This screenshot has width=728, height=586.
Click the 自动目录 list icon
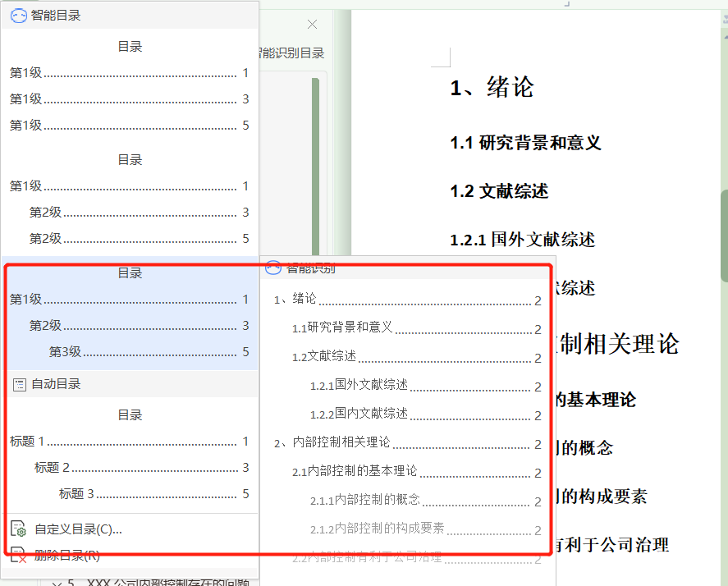coord(20,384)
